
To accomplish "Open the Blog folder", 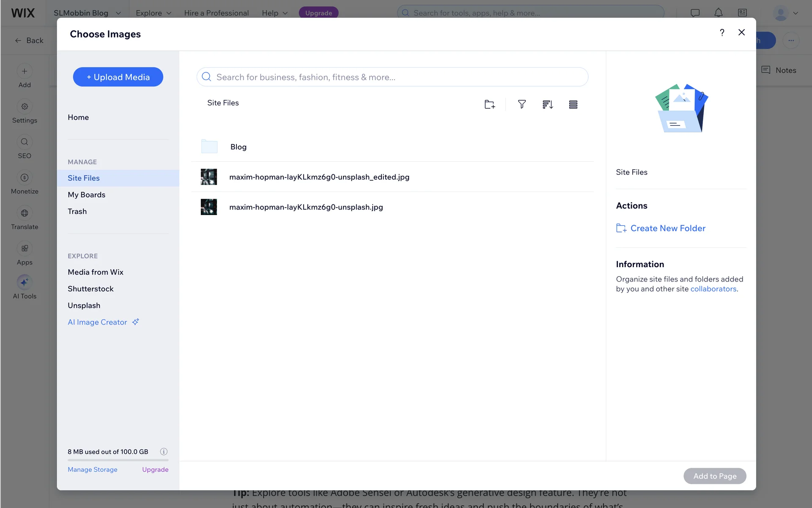I will point(238,147).
